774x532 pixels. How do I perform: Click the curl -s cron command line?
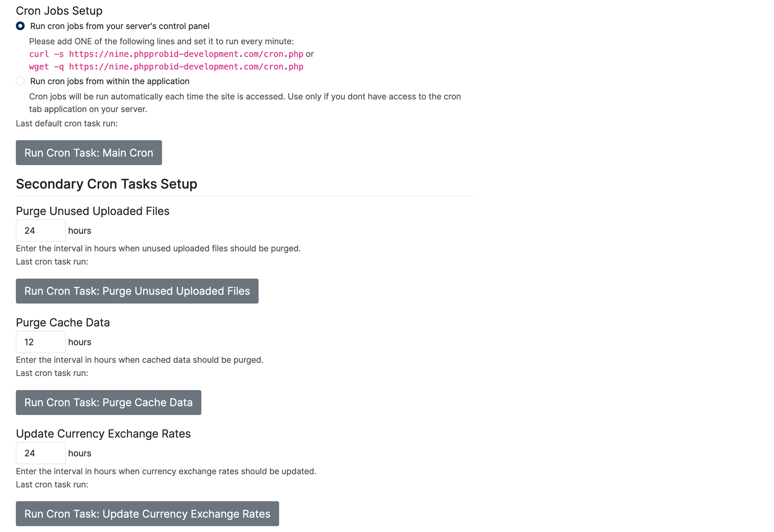tap(166, 54)
